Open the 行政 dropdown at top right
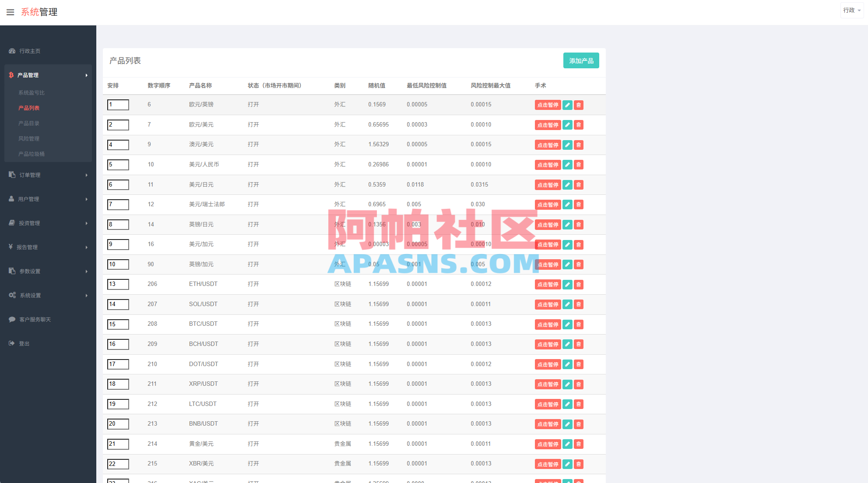Screen dimensions: 868x483 pos(851,10)
